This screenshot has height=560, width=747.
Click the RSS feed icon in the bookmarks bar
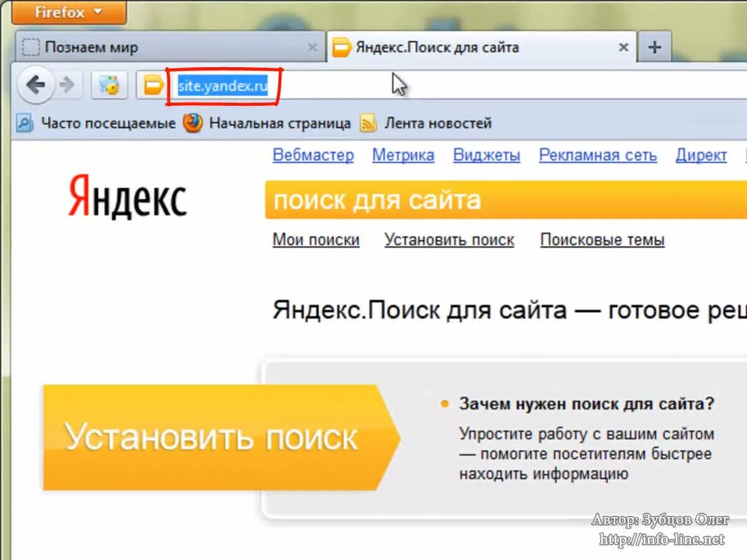[368, 123]
